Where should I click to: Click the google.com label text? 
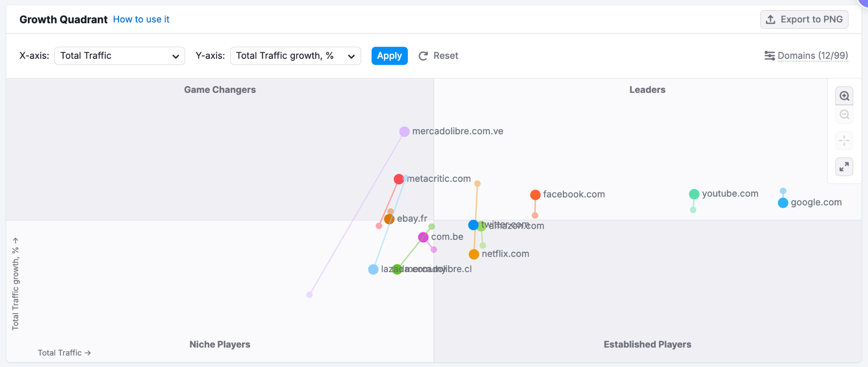coord(816,203)
